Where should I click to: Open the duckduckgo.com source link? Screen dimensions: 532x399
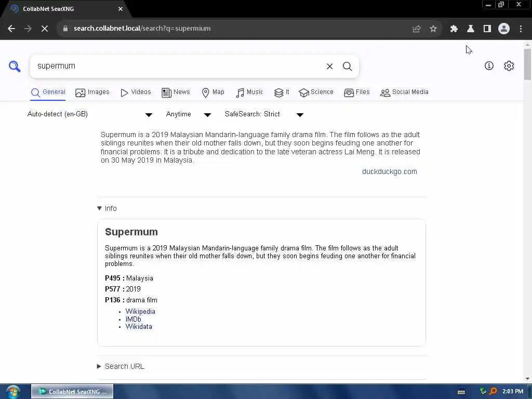[x=390, y=171]
